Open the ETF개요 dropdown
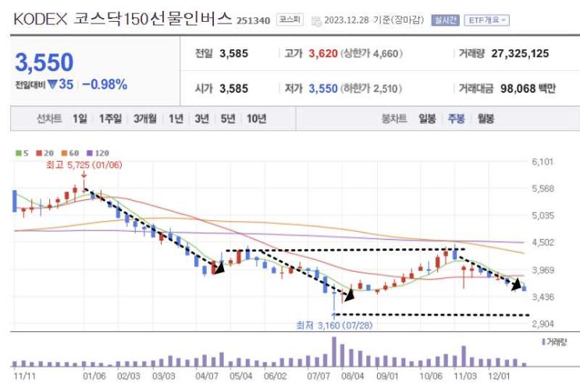Viewport: 580px width, 392px height. 486,20
